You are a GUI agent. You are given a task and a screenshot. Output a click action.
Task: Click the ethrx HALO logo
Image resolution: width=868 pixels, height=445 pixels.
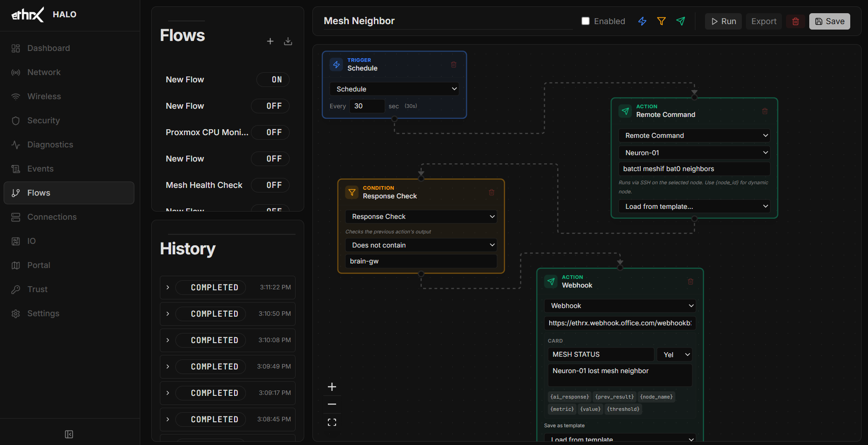click(x=44, y=15)
